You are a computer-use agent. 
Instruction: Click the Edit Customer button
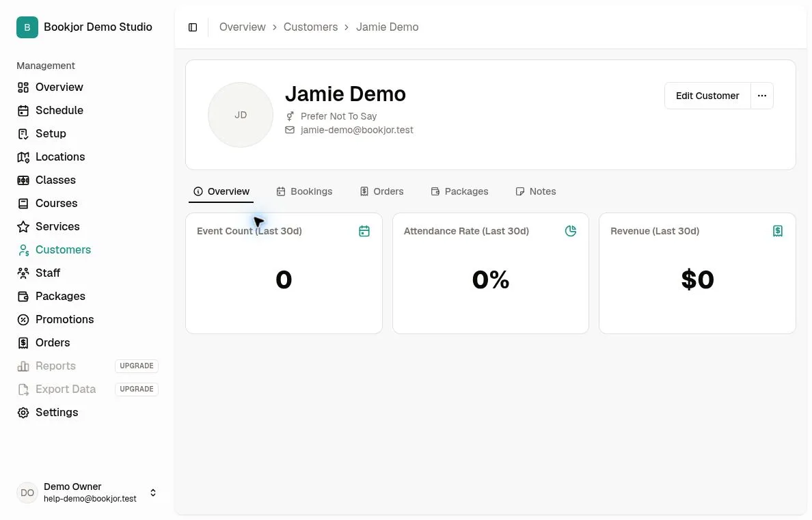point(707,96)
